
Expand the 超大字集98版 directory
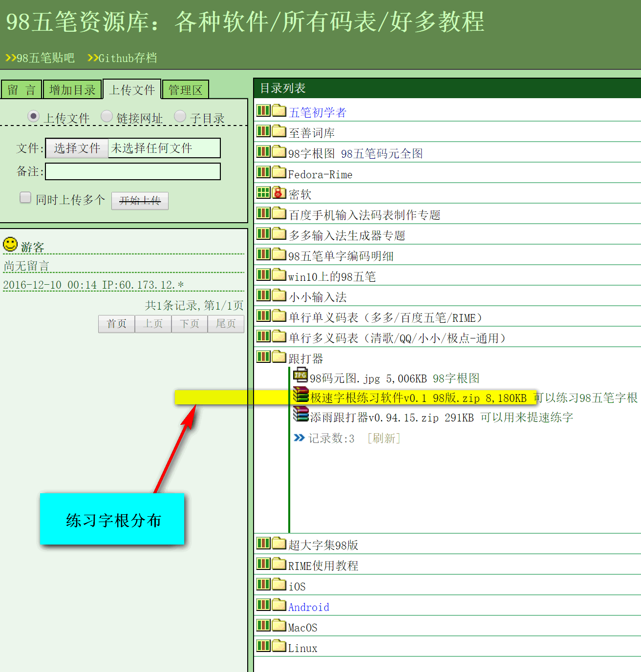click(263, 543)
